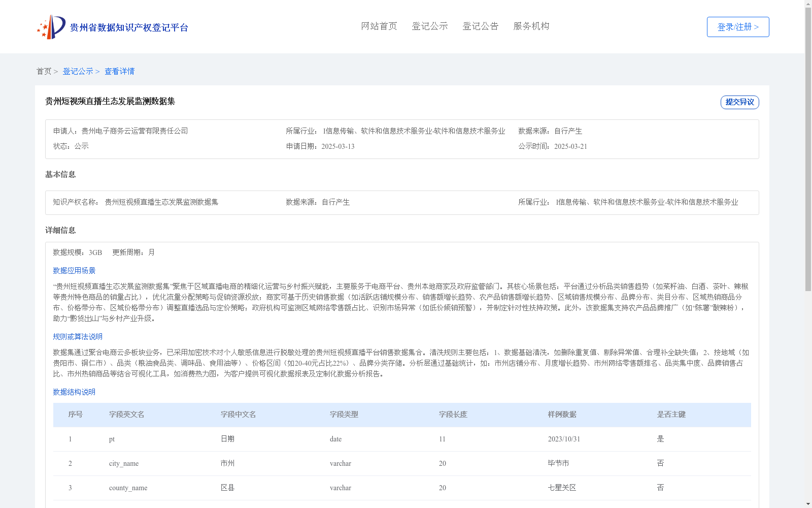The height and width of the screenshot is (508, 812).
Task: Click the platform title 贵州省数据知识产权登记平台
Action: coord(129,27)
